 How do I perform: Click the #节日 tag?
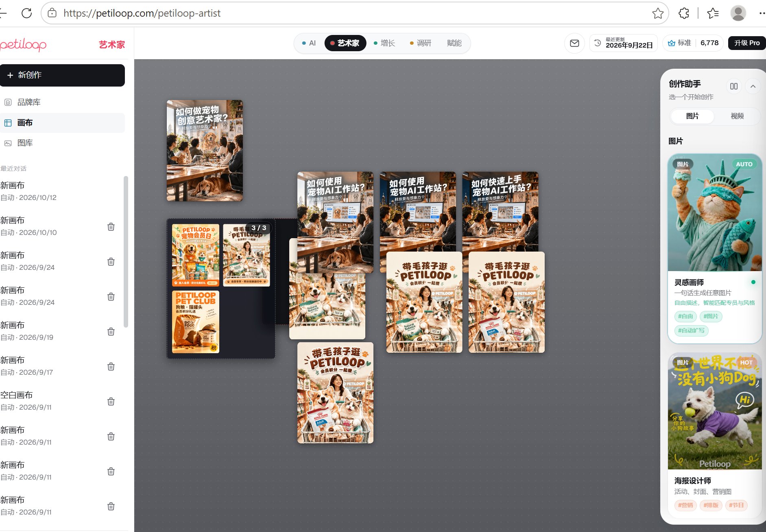736,505
